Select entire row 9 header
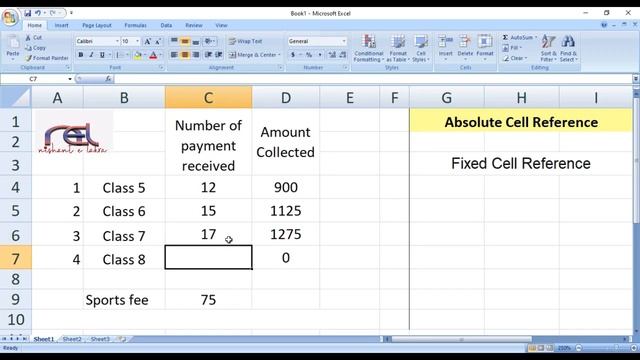The image size is (640, 360). (x=16, y=300)
